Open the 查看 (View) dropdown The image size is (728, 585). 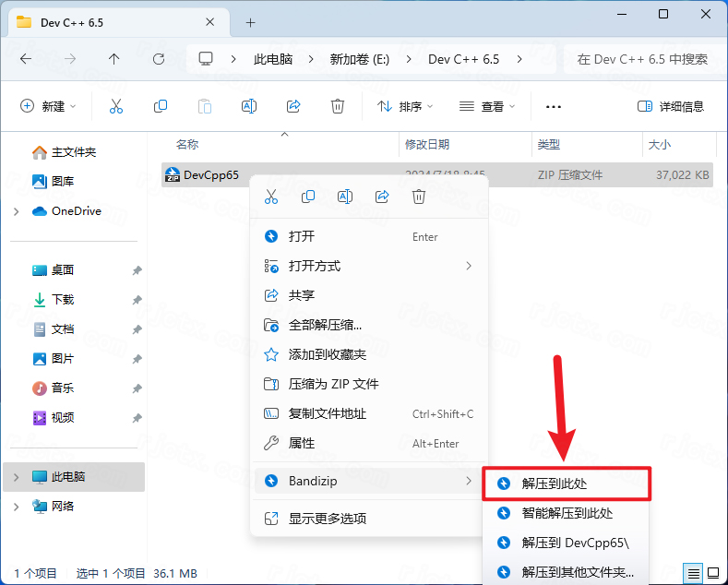click(x=487, y=106)
